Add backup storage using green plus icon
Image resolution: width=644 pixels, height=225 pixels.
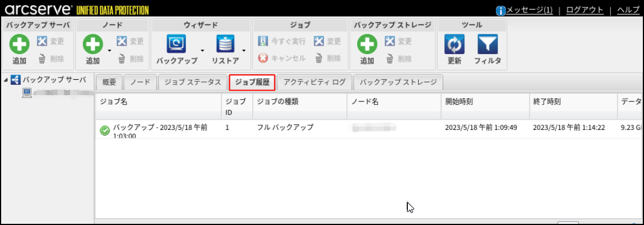(x=367, y=44)
